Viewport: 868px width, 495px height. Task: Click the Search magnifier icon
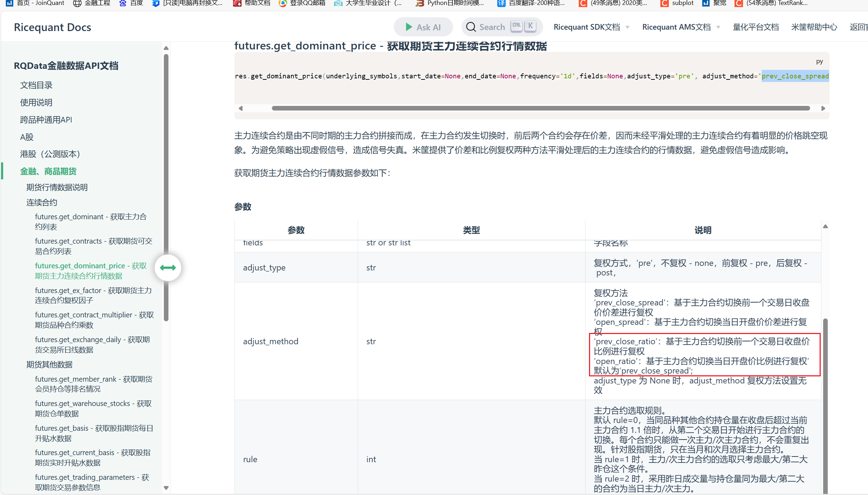pos(471,27)
